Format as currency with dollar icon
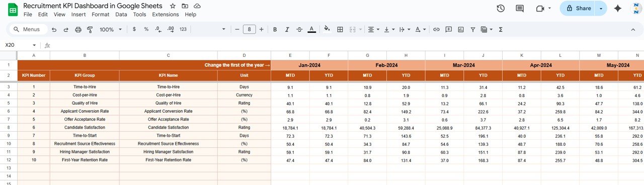This screenshot has height=185, width=644. coord(134,30)
